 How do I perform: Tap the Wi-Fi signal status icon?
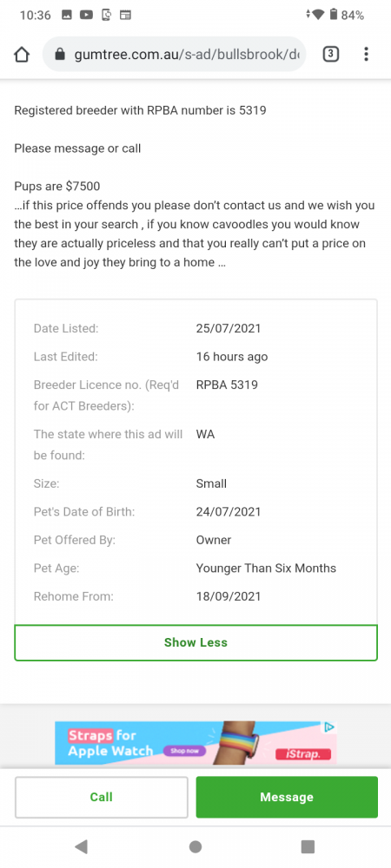[x=315, y=15]
